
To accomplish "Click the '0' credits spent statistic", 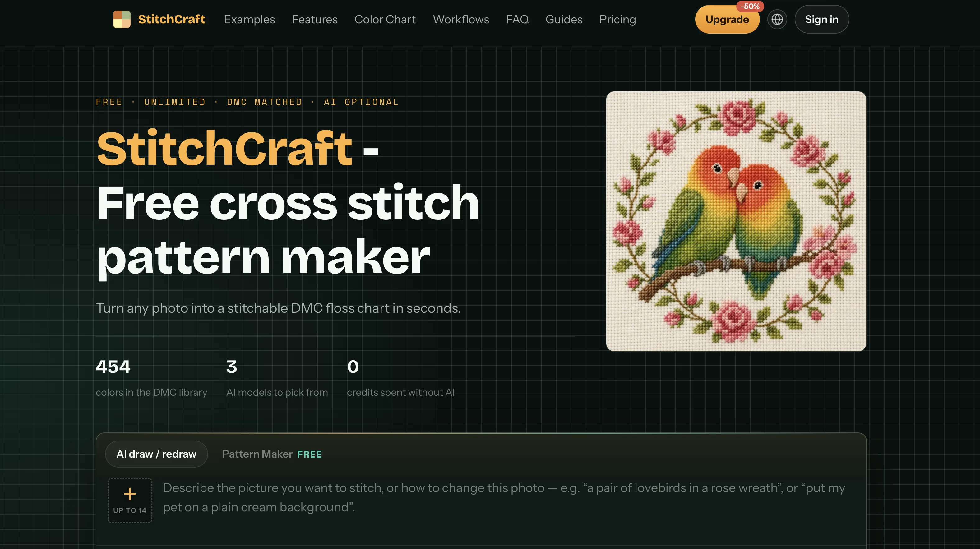I will tap(353, 367).
